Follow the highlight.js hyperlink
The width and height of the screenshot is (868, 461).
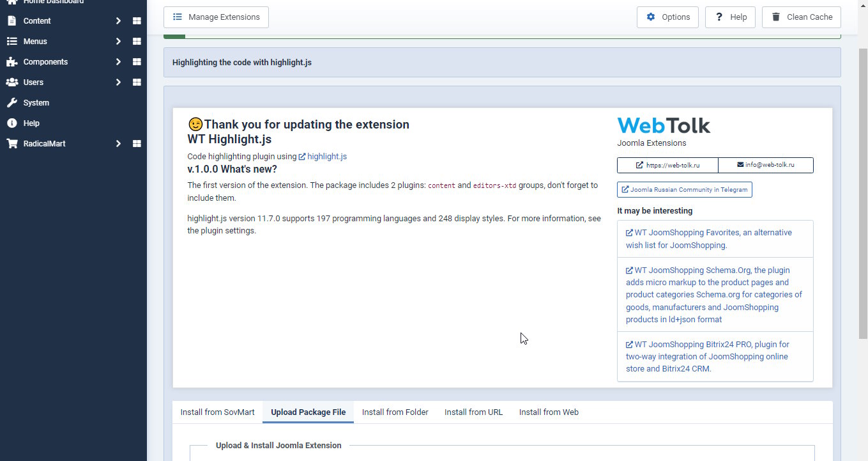pyautogui.click(x=323, y=157)
